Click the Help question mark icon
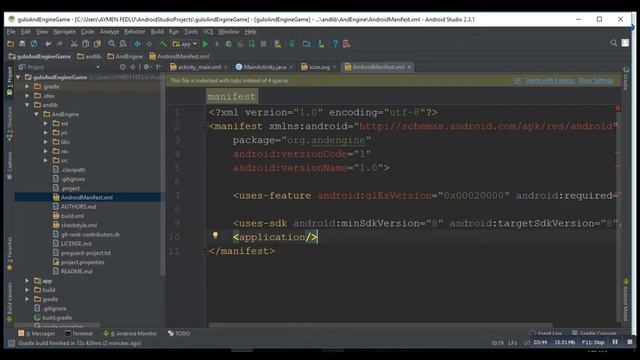Screen dimensions: 640x360 coord(335,44)
